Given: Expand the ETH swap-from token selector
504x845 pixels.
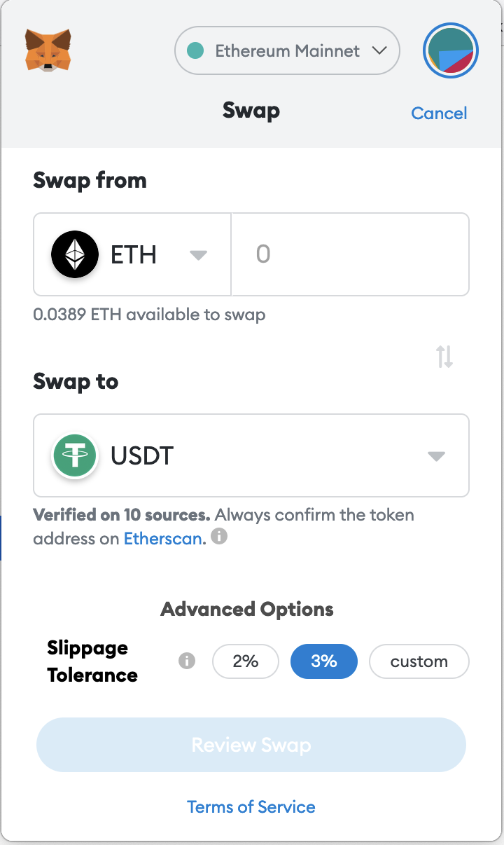Looking at the screenshot, I should click(x=132, y=254).
